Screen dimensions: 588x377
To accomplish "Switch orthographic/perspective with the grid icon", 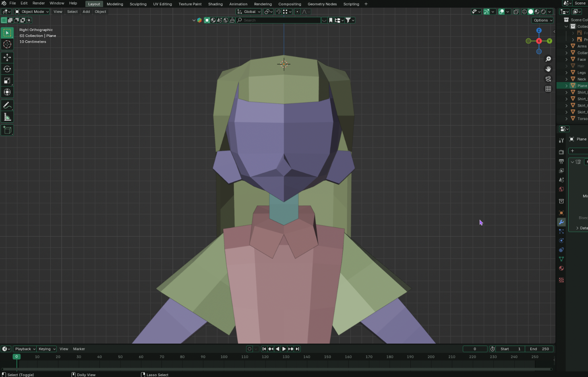I will pos(548,89).
